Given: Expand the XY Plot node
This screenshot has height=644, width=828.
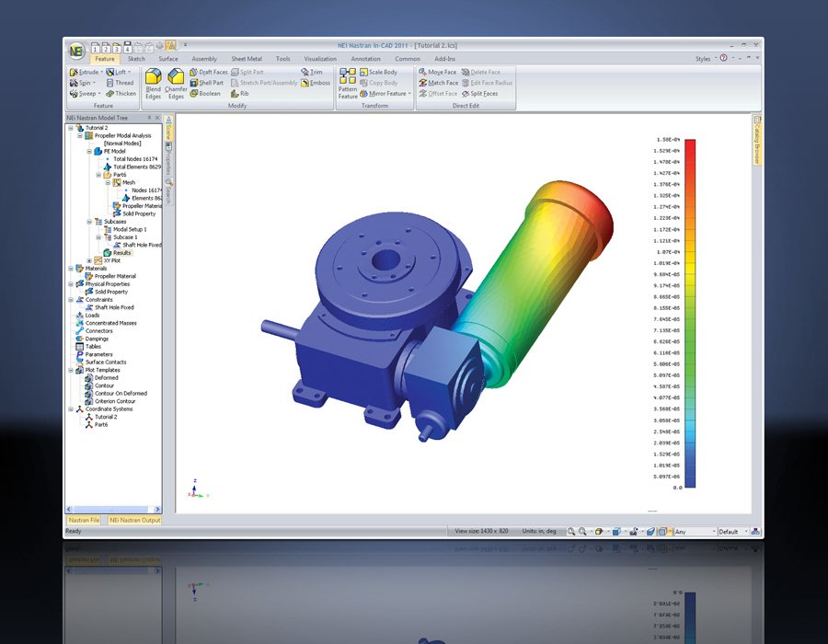Looking at the screenshot, I should tap(89, 260).
